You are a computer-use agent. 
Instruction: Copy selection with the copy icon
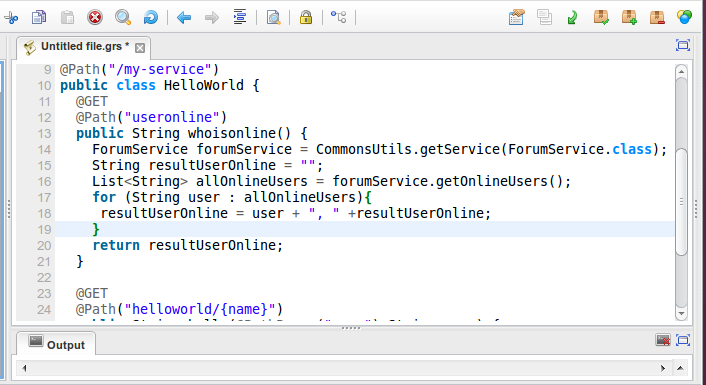click(39, 18)
